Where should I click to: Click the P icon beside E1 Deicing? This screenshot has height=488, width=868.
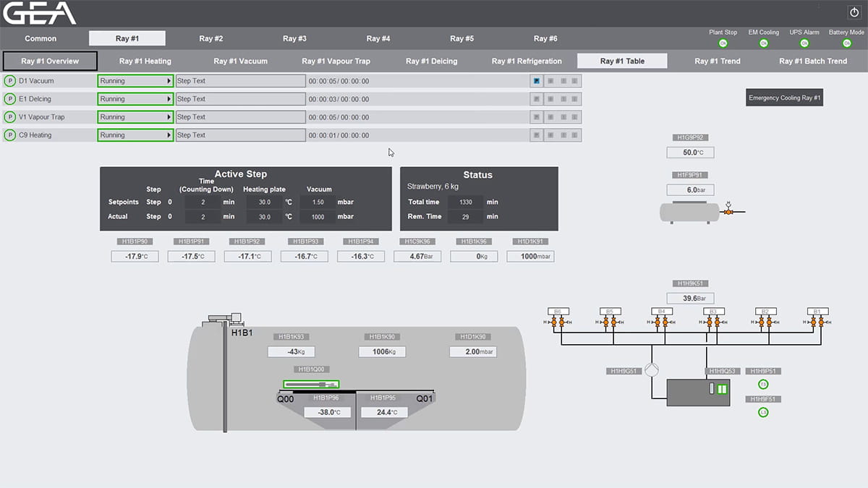[10, 99]
